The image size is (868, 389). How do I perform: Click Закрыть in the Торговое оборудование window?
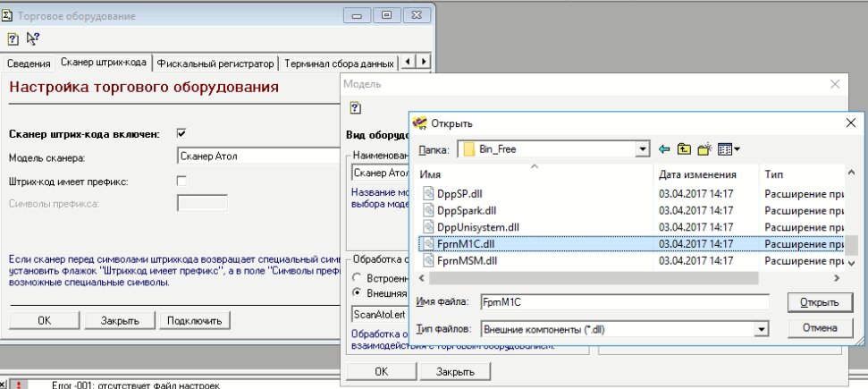(120, 320)
